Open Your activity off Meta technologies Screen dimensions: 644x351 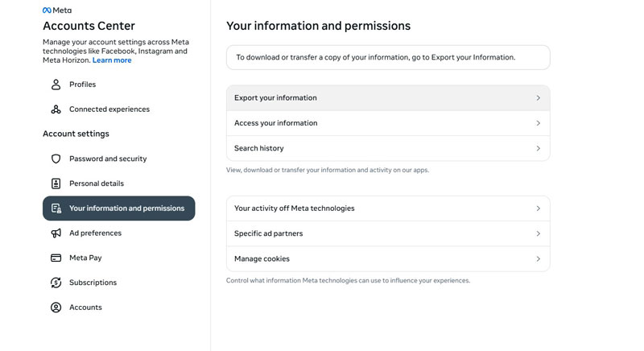coord(295,209)
